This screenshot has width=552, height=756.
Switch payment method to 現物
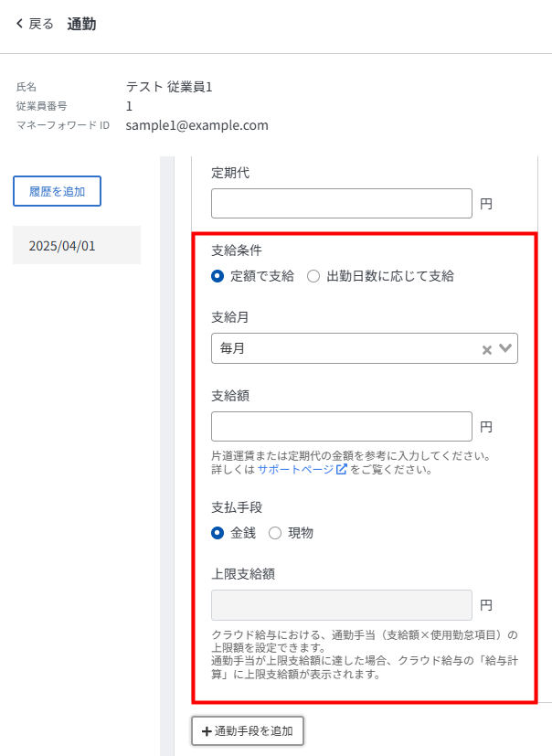275,533
